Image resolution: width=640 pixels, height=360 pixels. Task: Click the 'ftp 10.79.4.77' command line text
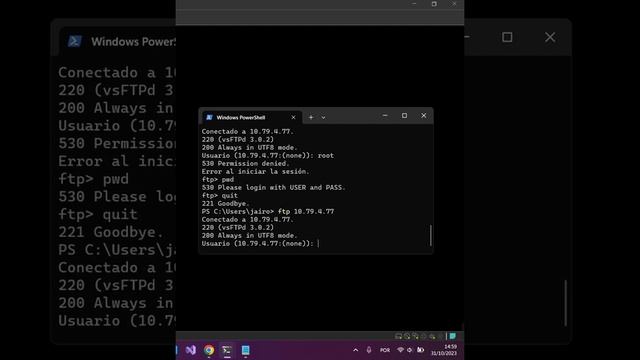tap(306, 211)
